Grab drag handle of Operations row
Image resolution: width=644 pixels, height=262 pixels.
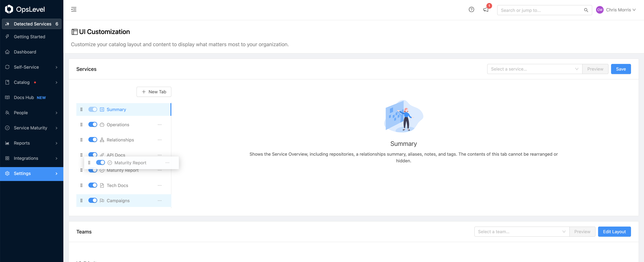pyautogui.click(x=81, y=125)
